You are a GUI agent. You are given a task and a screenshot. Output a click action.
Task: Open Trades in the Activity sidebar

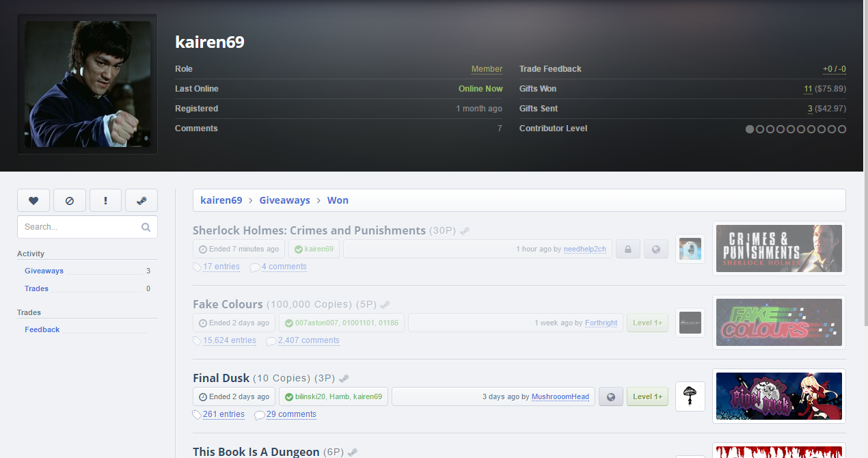(36, 288)
